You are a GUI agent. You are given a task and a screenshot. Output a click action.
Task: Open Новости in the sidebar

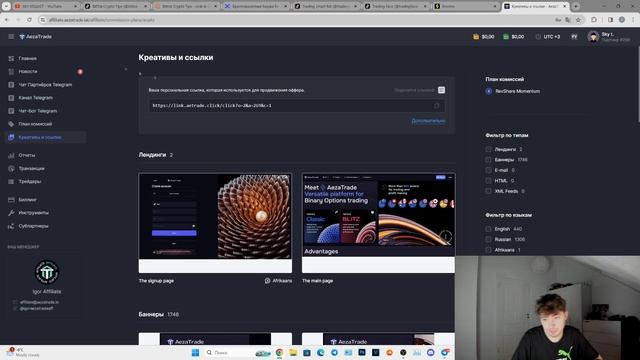point(27,71)
